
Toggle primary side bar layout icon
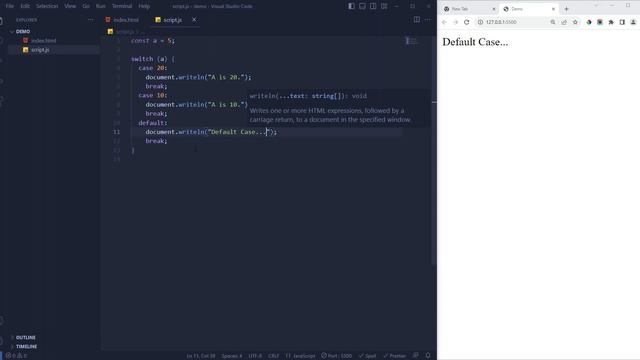pos(351,6)
